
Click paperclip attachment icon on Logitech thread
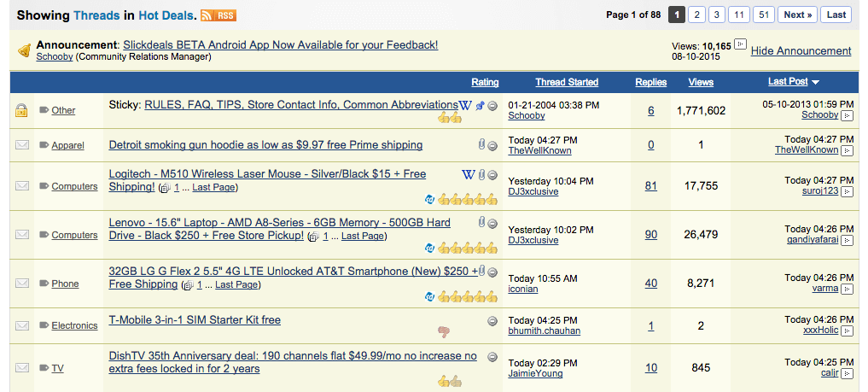(481, 174)
